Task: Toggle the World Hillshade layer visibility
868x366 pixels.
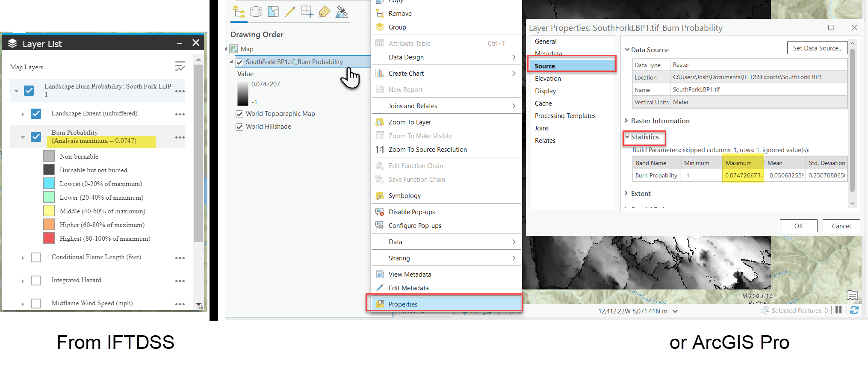Action: (239, 127)
